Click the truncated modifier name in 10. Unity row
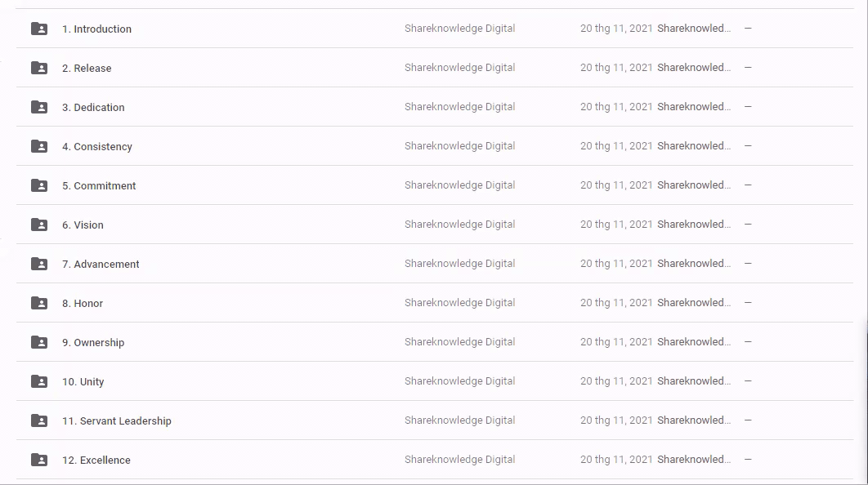 (x=694, y=381)
